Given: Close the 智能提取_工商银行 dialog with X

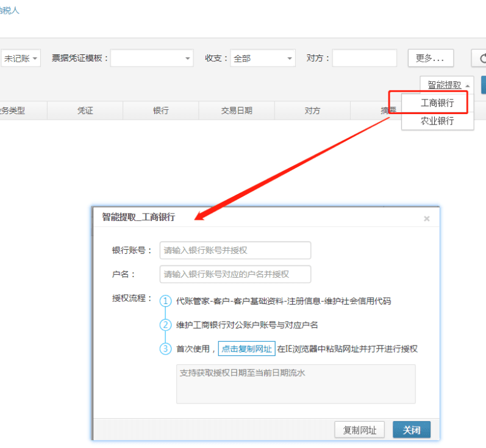Looking at the screenshot, I should click(426, 219).
